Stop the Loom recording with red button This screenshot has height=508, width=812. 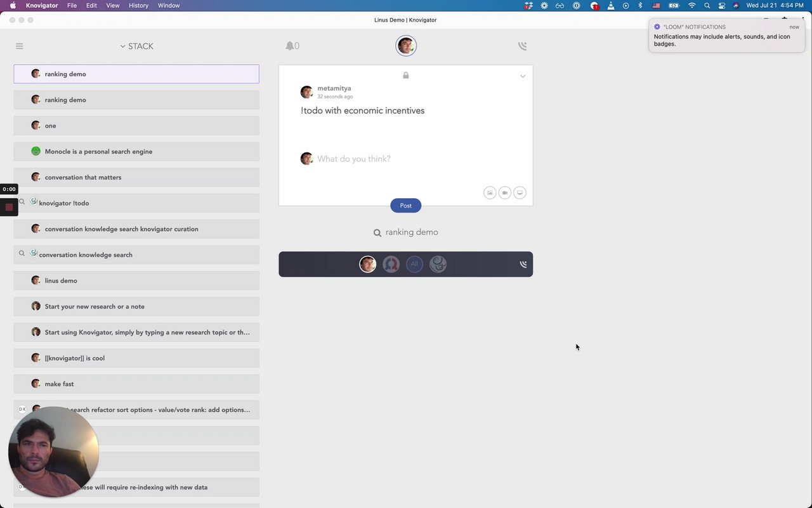point(9,207)
